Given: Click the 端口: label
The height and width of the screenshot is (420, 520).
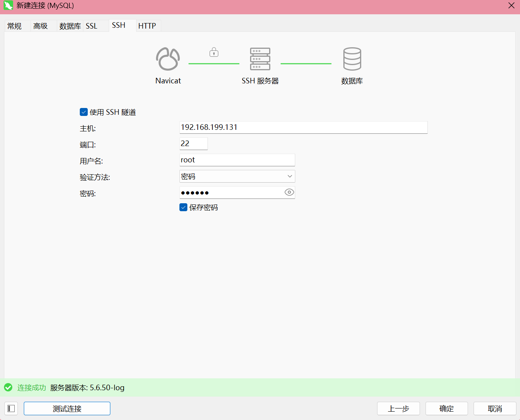Looking at the screenshot, I should [x=88, y=145].
